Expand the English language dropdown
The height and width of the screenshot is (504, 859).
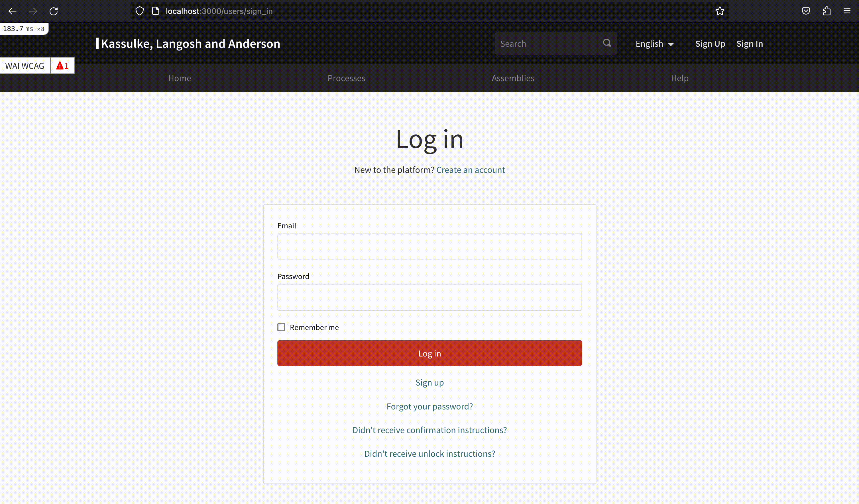654,44
